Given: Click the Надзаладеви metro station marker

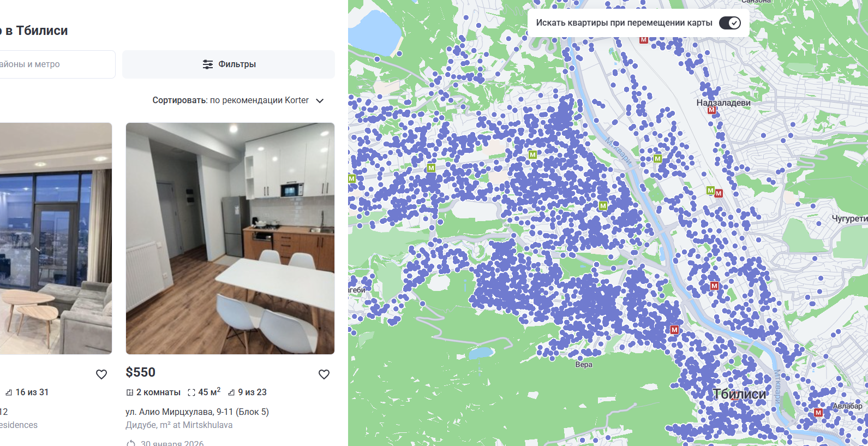Looking at the screenshot, I should point(711,110).
